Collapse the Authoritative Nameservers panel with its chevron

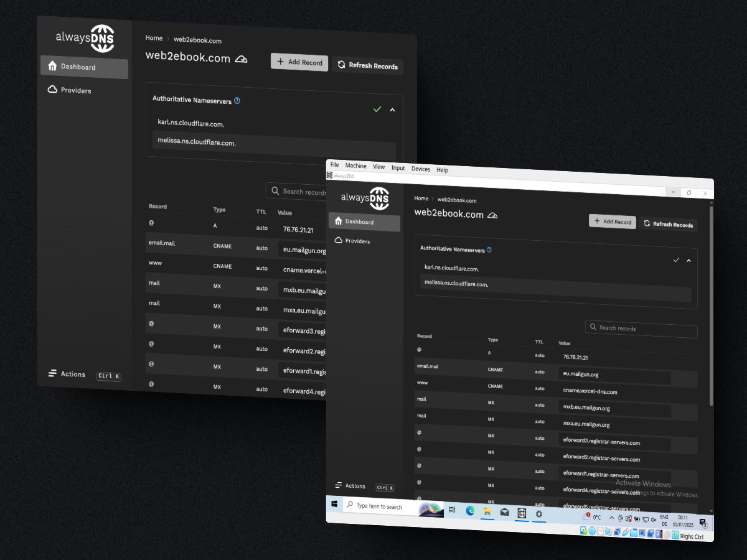tap(688, 261)
